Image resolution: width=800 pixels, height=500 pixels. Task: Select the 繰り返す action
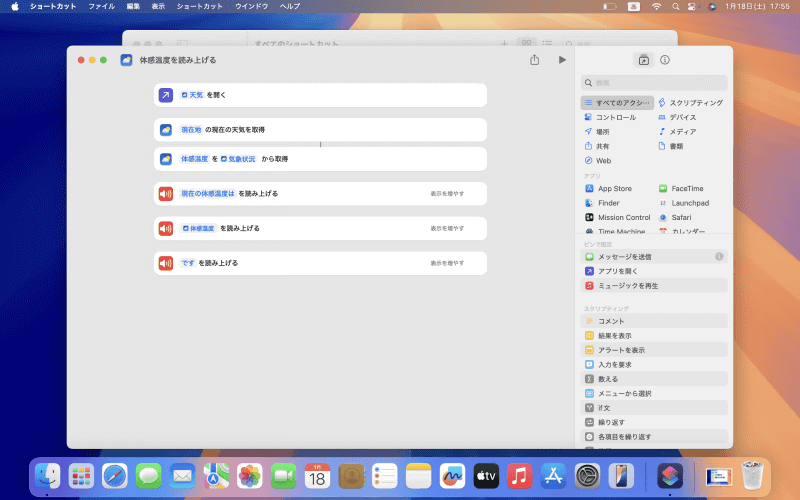pyautogui.click(x=654, y=422)
